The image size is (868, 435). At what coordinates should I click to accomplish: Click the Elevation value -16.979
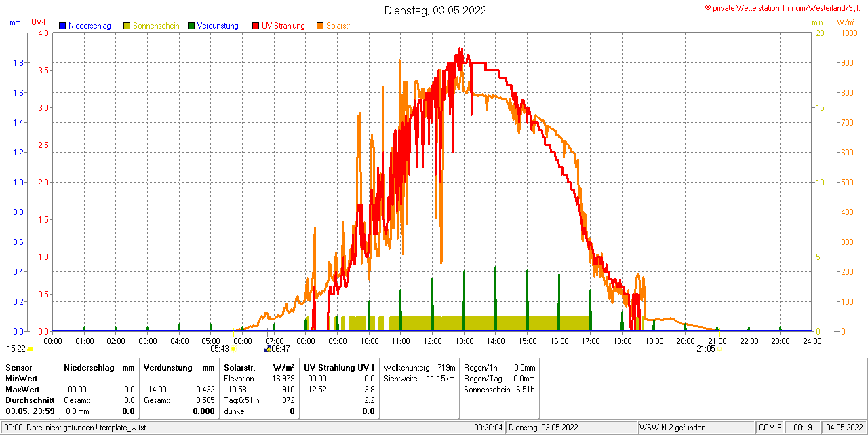282,378
